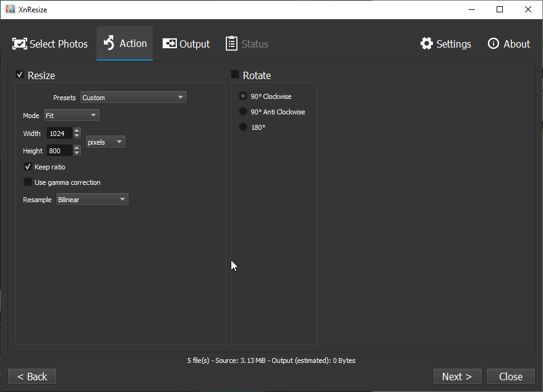Enable Use gamma correction
Image resolution: width=543 pixels, height=392 pixels.
(28, 182)
